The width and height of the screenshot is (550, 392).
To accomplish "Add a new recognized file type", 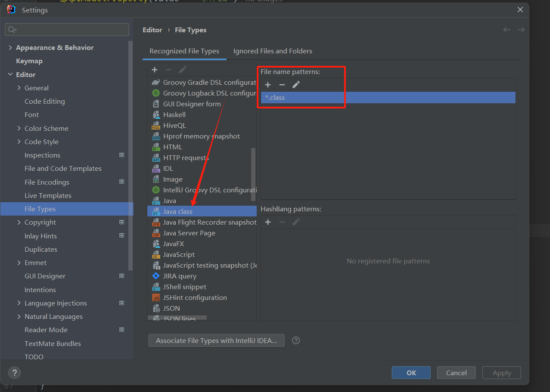I will pos(155,70).
